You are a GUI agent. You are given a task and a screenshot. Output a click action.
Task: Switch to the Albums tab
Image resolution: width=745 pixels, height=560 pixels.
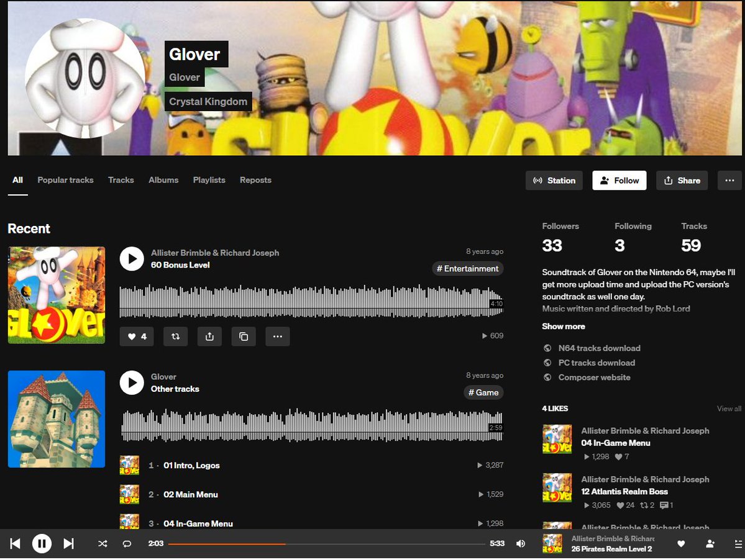coord(163,180)
